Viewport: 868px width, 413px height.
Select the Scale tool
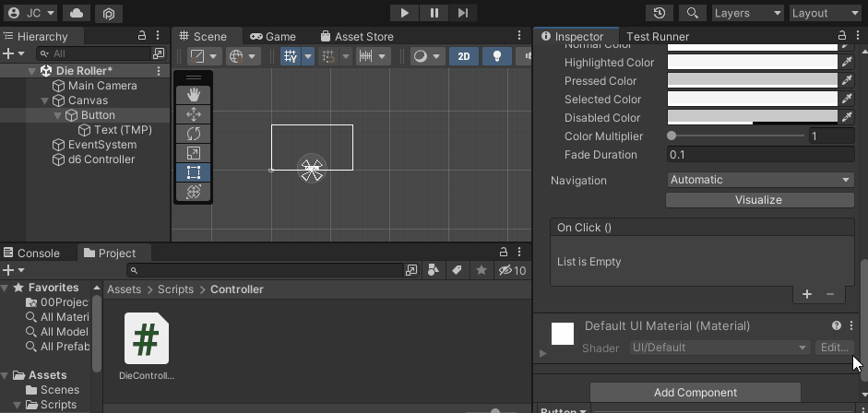pyautogui.click(x=193, y=153)
